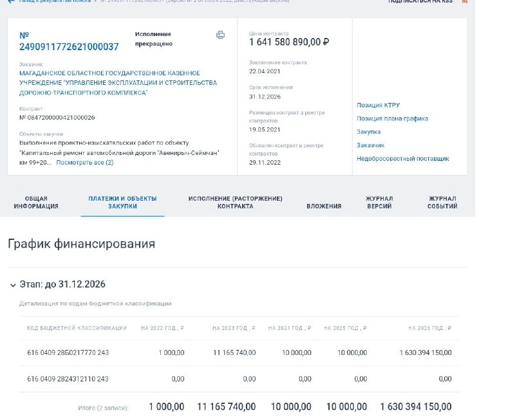Viewport: 515px width, 420px height.
Task: Click budget code '616 0409 28Б0217770 243'
Action: pos(68,352)
